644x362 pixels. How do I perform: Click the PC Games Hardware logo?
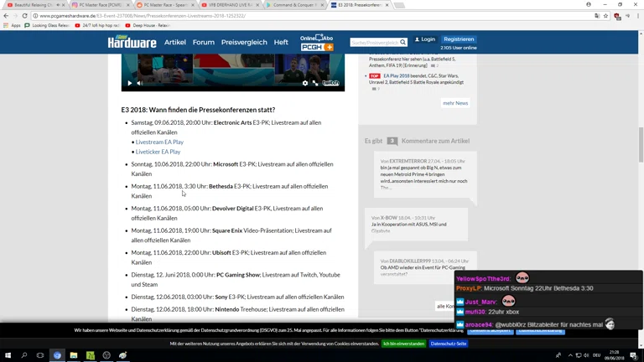[132, 41]
